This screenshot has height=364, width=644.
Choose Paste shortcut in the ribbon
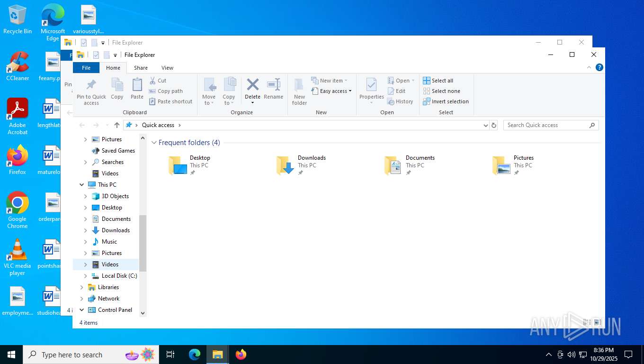[x=170, y=101]
